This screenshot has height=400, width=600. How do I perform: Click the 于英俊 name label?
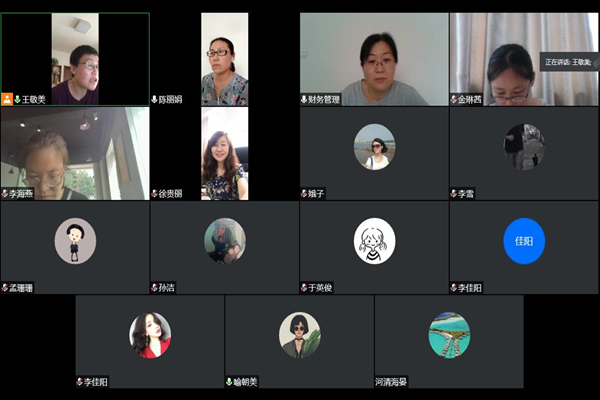[x=320, y=288]
